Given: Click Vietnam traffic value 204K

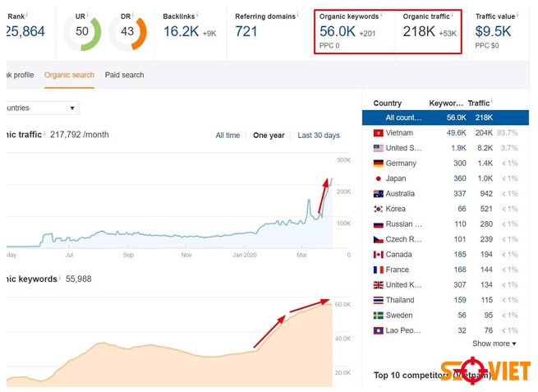Looking at the screenshot, I should coord(484,133).
